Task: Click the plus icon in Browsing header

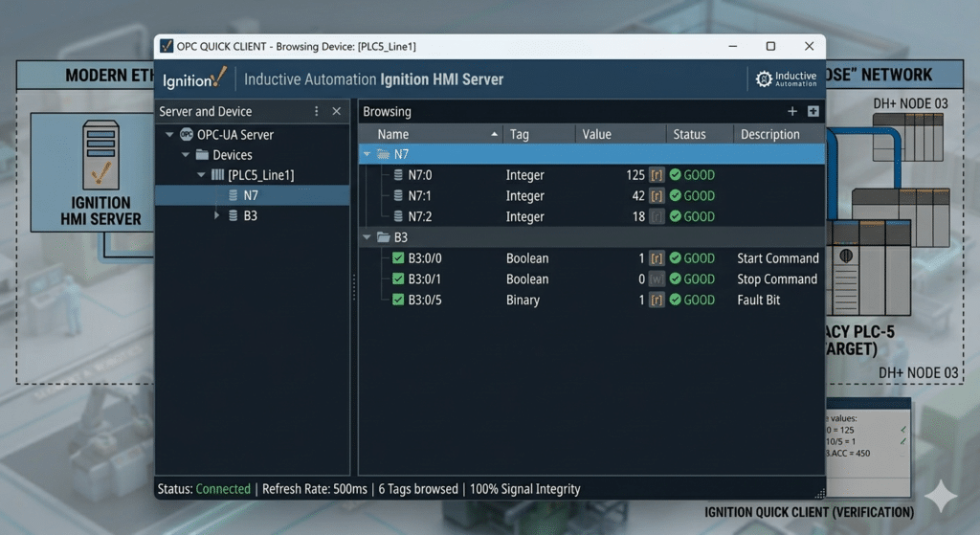Action: (791, 111)
